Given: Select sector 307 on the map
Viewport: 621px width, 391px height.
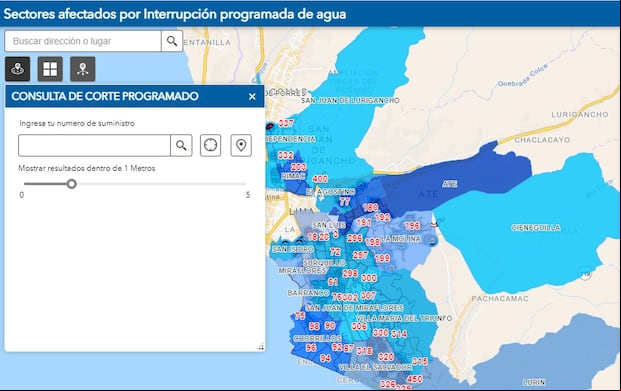Looking at the screenshot, I should 368,296.
